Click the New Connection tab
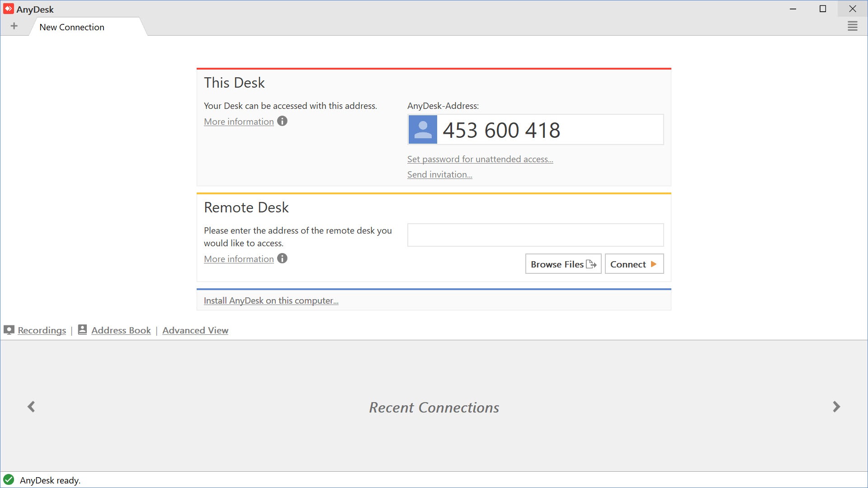868x488 pixels. [71, 27]
